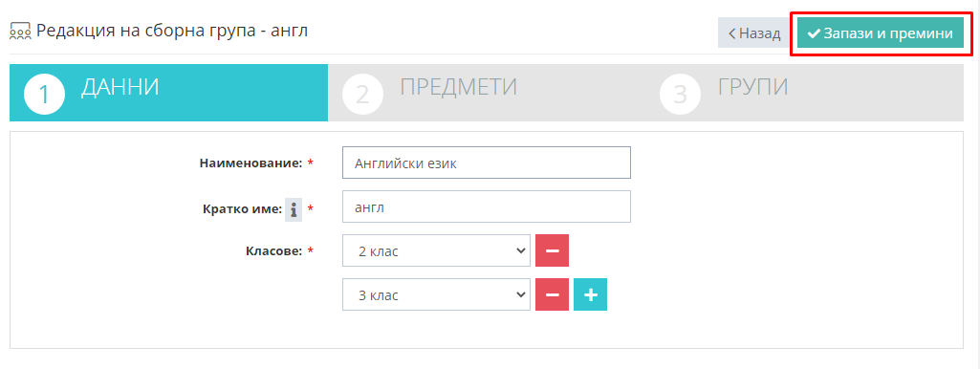Switch to the ГРУПИ step tab

coord(805,93)
